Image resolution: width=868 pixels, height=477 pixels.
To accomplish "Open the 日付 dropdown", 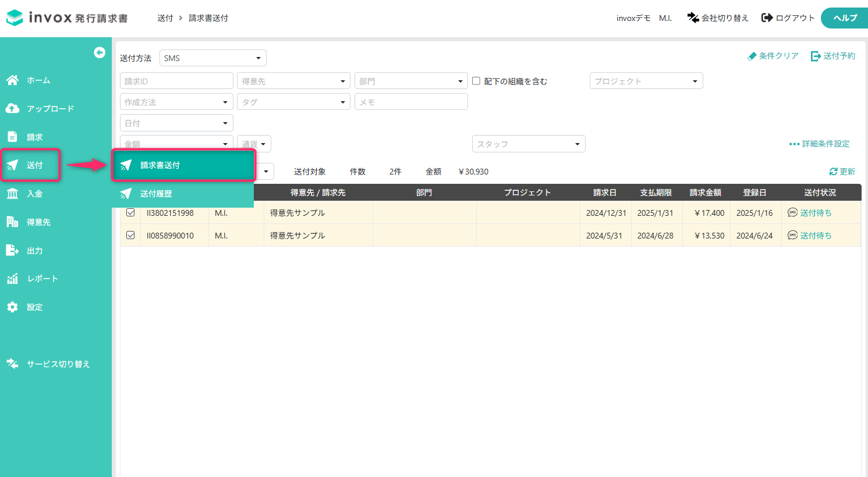I will 176,123.
